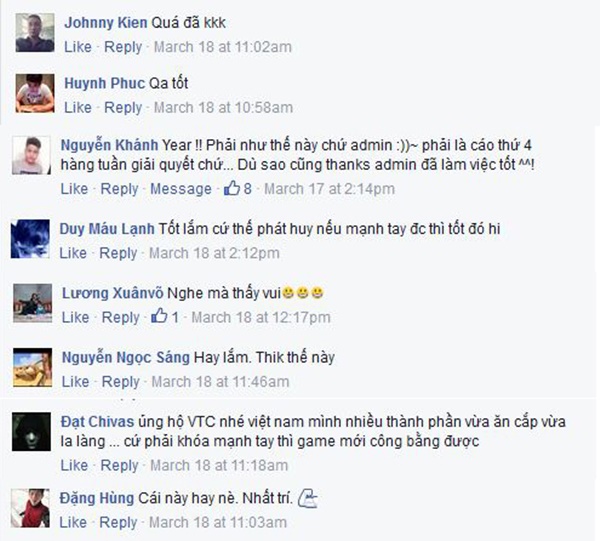Open Đạt Chivas's dark avatar
The width and height of the screenshot is (600, 541).
tap(31, 432)
